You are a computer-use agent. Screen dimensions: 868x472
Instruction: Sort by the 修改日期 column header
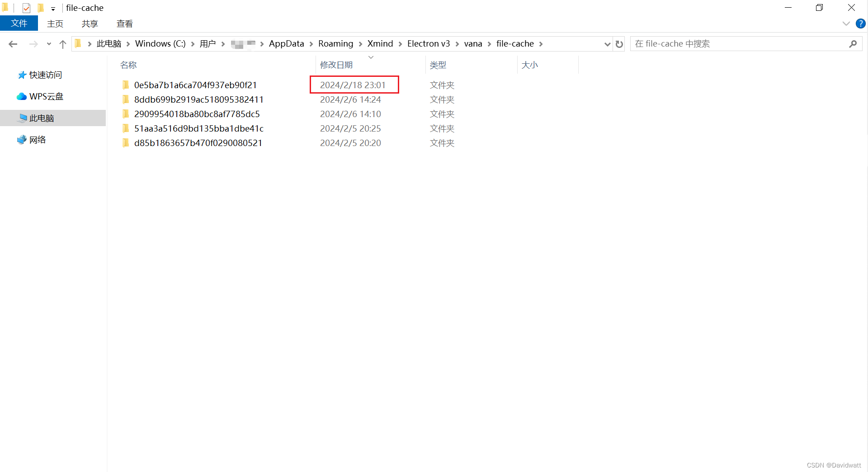click(336, 65)
